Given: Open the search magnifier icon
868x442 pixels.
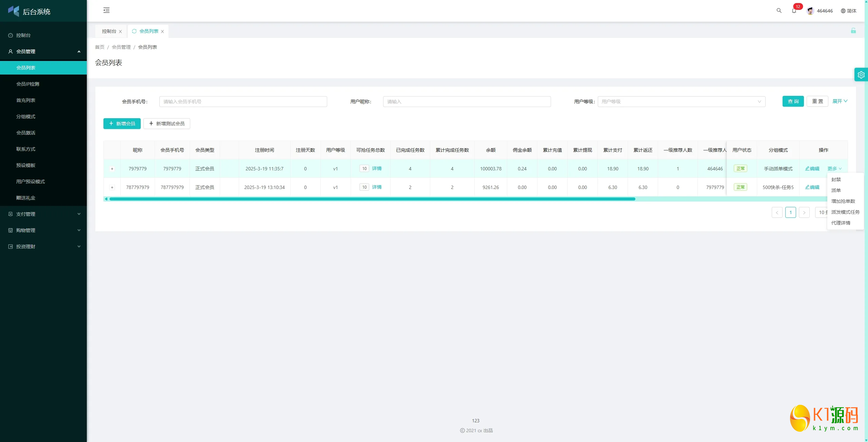Looking at the screenshot, I should point(779,10).
